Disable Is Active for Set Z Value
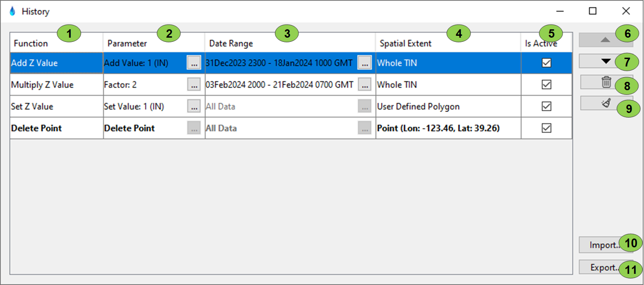 point(546,106)
